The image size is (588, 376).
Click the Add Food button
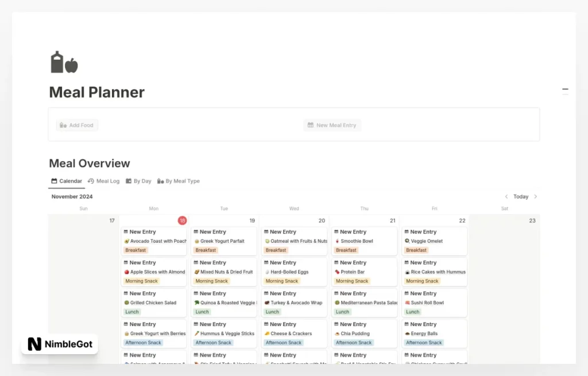(77, 125)
